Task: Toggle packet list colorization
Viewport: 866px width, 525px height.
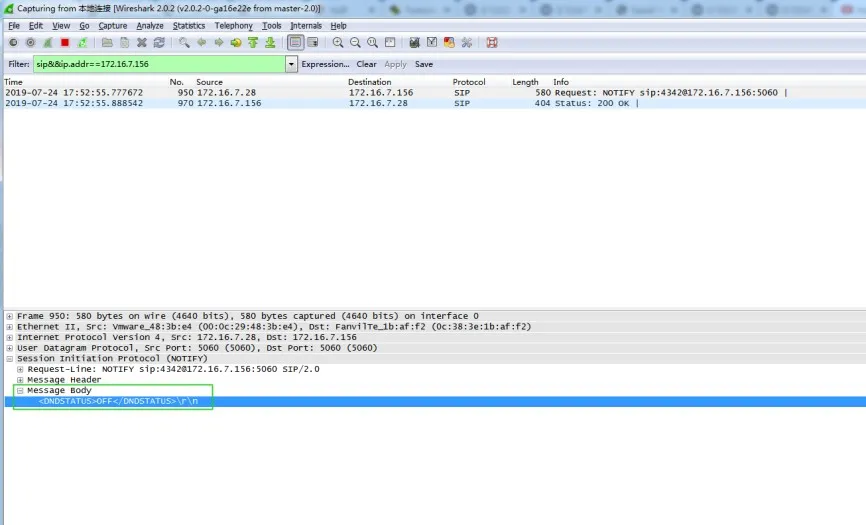Action: [295, 43]
